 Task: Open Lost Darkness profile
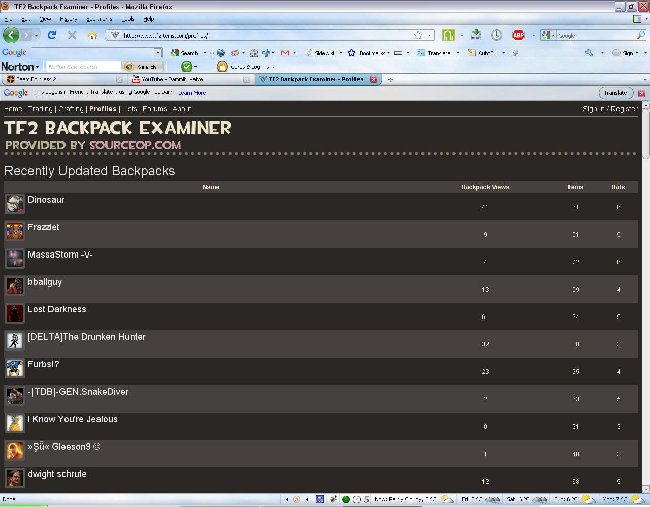pos(57,309)
